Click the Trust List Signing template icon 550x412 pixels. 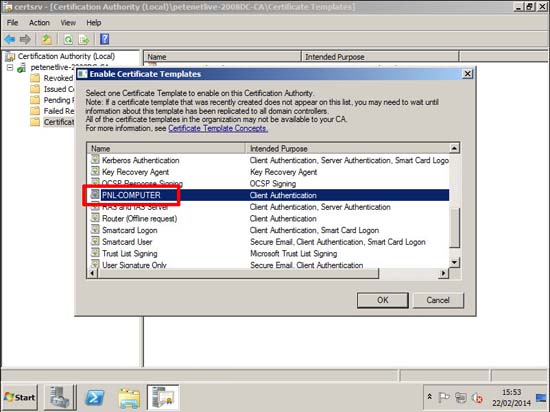95,253
